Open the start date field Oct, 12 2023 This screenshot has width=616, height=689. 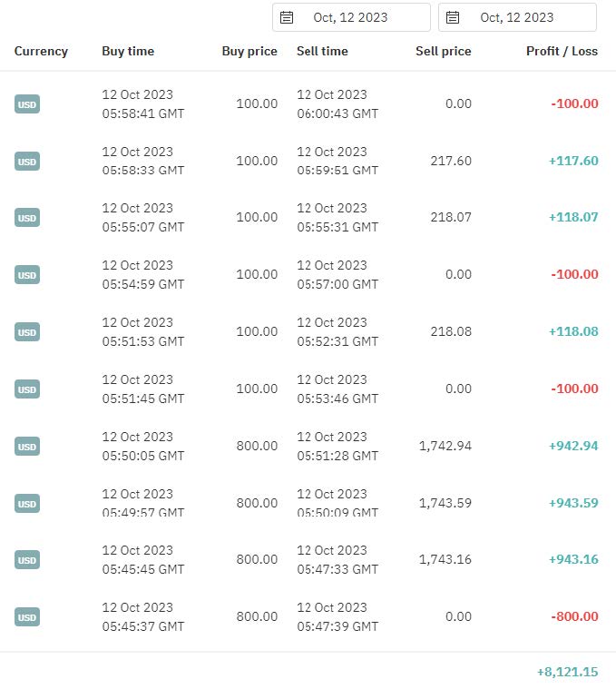point(351,17)
